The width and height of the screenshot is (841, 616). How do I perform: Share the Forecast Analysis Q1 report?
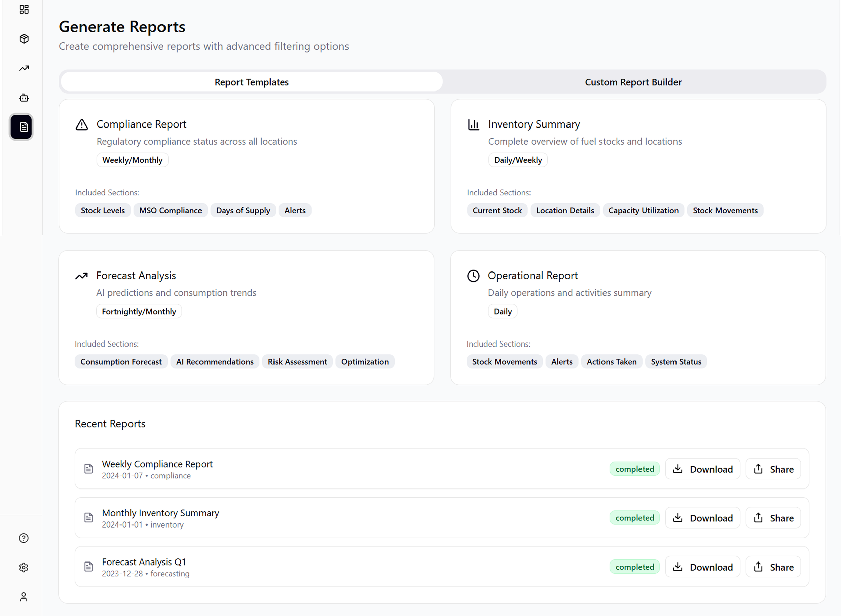click(773, 567)
